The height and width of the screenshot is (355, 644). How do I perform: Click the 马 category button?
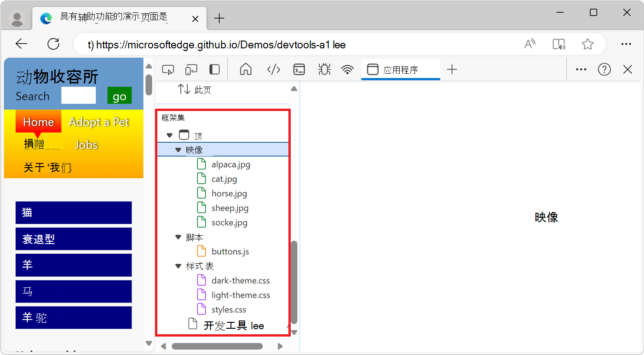point(74,291)
